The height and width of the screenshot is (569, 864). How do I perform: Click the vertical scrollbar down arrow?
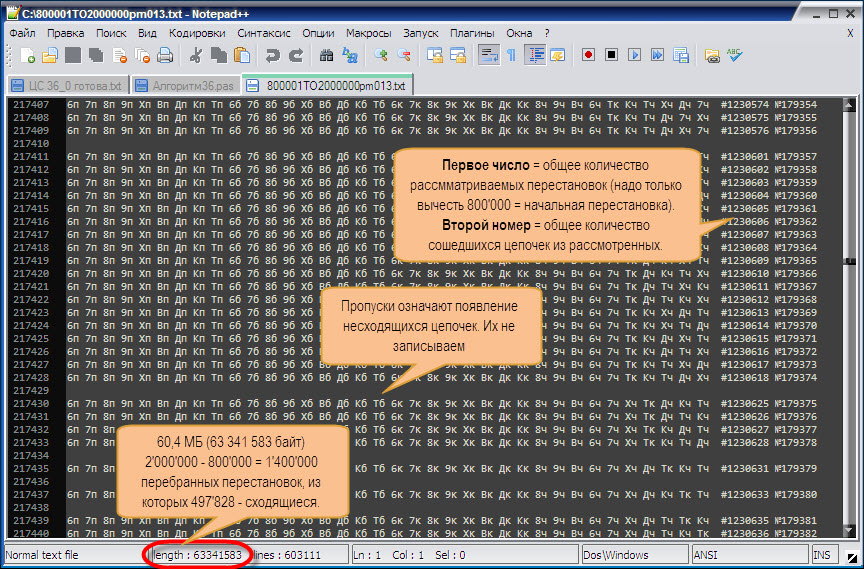pyautogui.click(x=849, y=530)
